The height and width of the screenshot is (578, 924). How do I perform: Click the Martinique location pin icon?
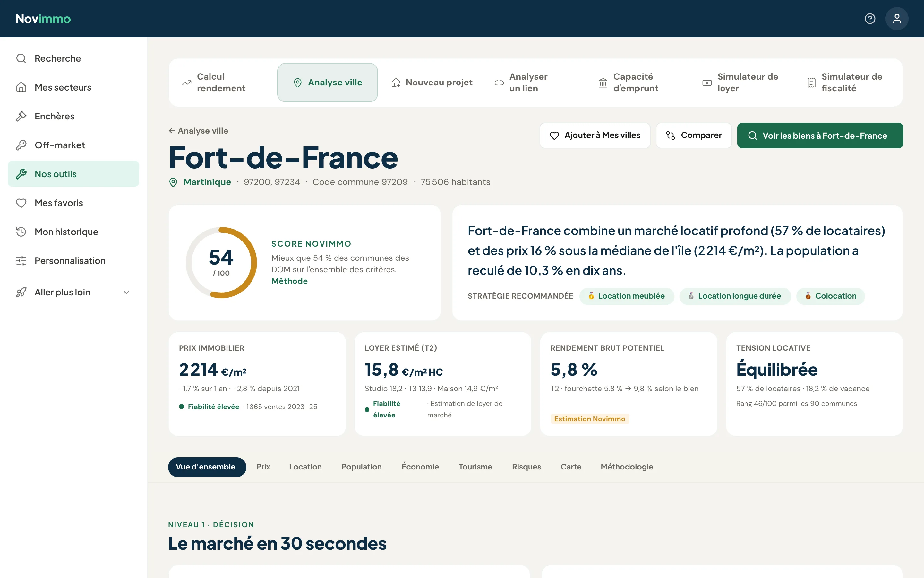173,182
